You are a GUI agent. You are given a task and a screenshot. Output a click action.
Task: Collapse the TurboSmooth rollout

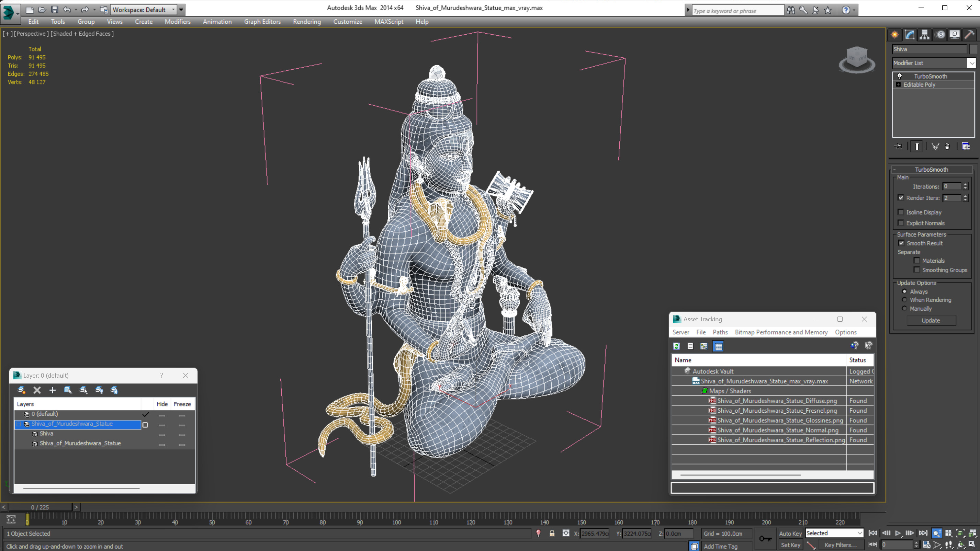931,170
